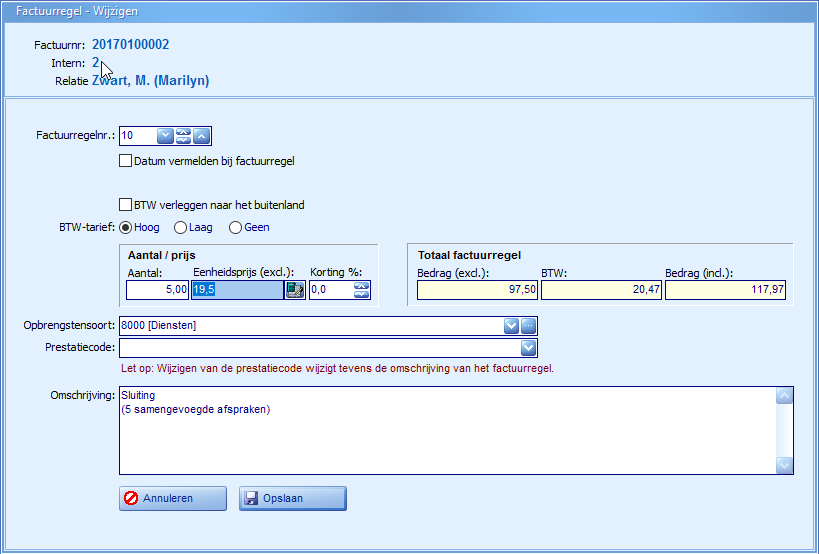Choose Geen as BTW-tarief

click(236, 227)
